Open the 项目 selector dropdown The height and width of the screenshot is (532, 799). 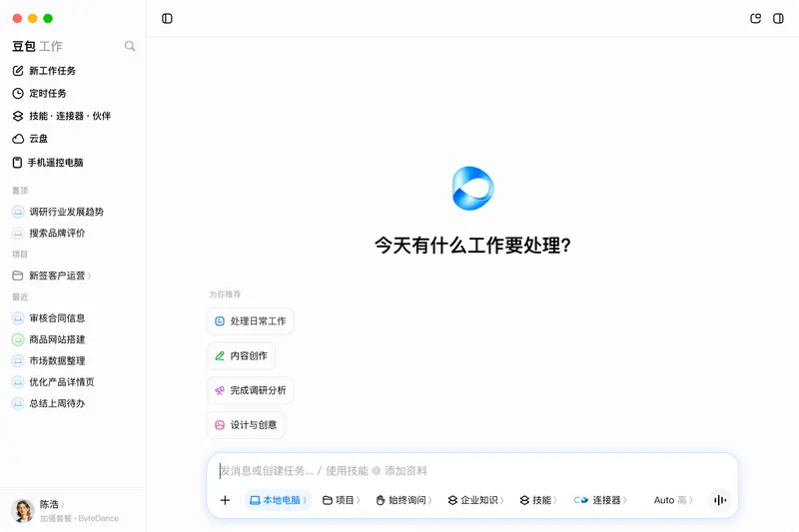(x=341, y=500)
